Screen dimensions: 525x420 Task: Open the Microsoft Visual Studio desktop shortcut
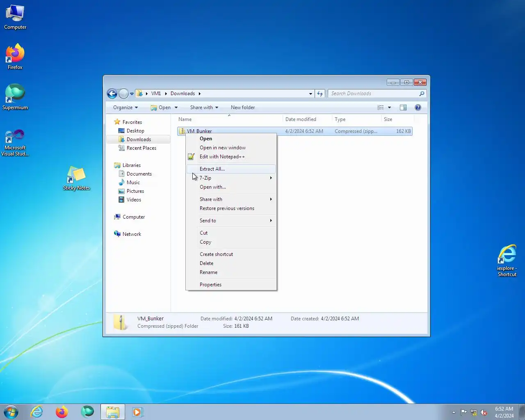pyautogui.click(x=15, y=143)
